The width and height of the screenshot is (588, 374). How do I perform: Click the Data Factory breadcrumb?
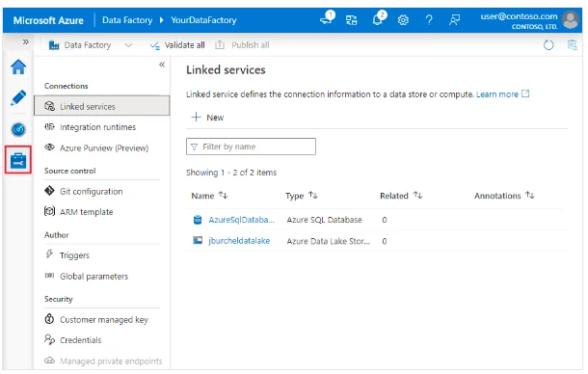[x=127, y=20]
